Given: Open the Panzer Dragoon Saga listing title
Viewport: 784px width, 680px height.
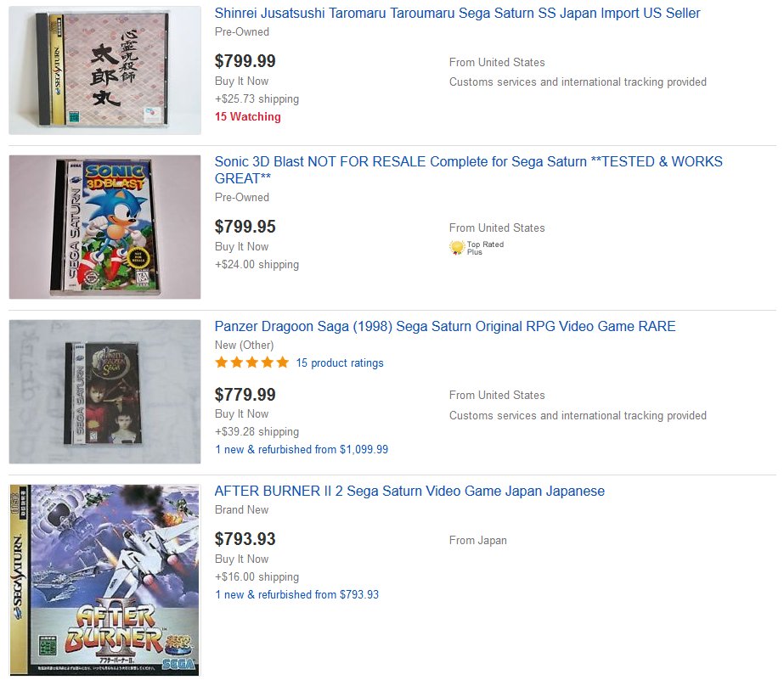Looking at the screenshot, I should pyautogui.click(x=445, y=327).
